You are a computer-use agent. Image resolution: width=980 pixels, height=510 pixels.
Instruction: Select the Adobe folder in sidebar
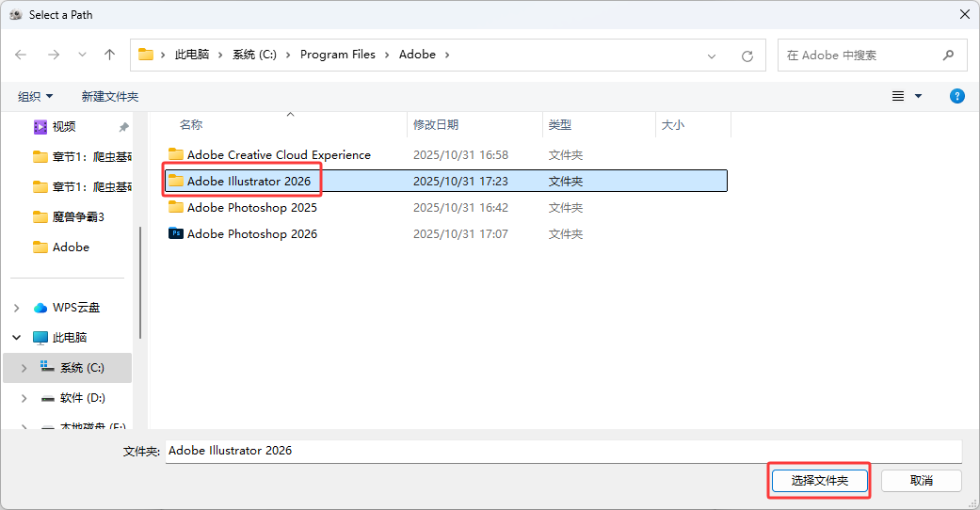71,247
